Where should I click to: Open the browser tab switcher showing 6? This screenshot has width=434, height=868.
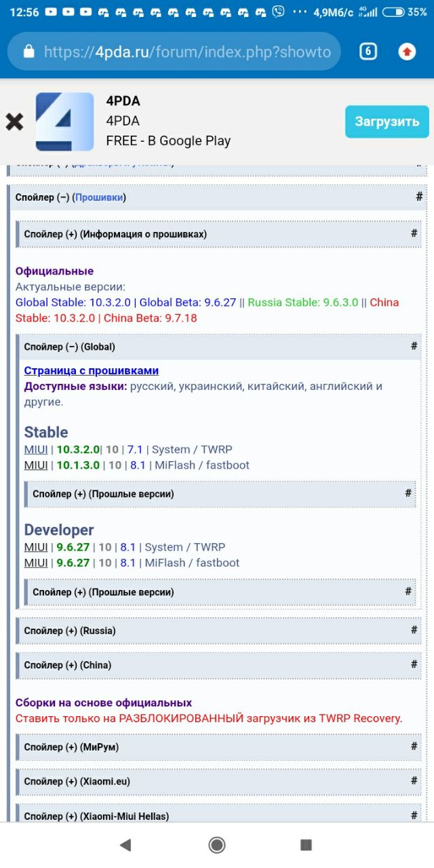point(368,52)
